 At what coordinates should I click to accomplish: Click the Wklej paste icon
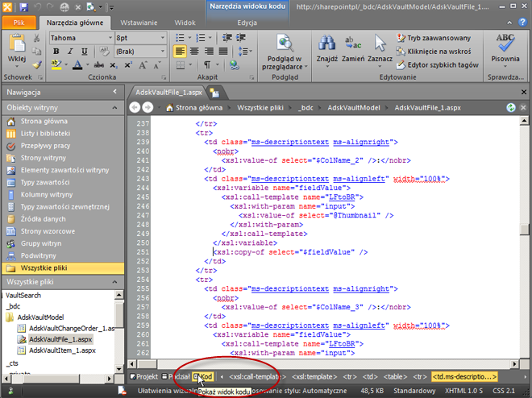click(x=17, y=44)
